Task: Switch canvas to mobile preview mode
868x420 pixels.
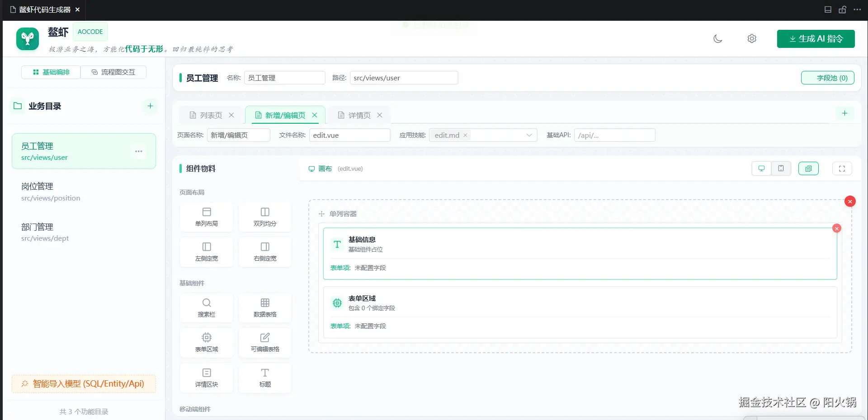Action: pos(781,168)
